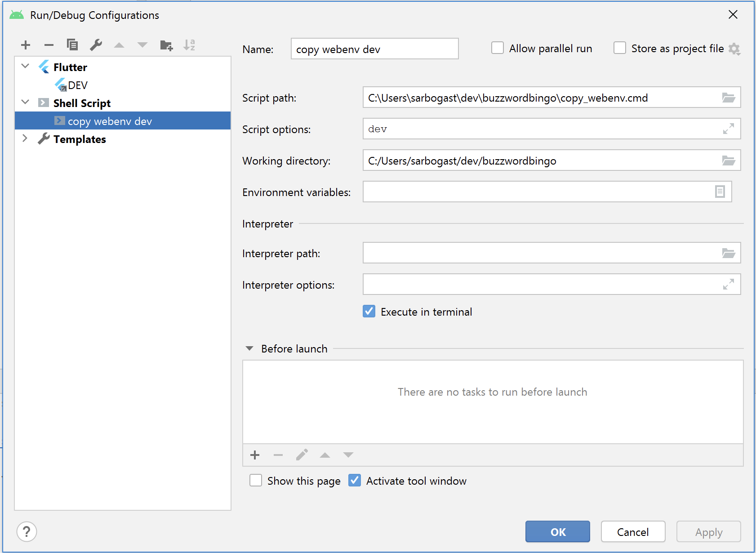The image size is (756, 553).
Task: Click the Android Studio icon in the title bar
Action: [x=17, y=15]
